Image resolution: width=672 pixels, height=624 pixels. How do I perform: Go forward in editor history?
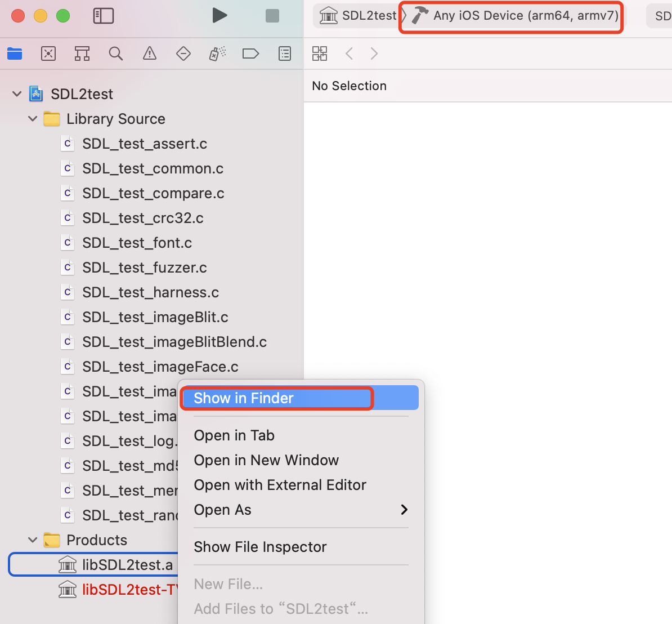coord(374,54)
